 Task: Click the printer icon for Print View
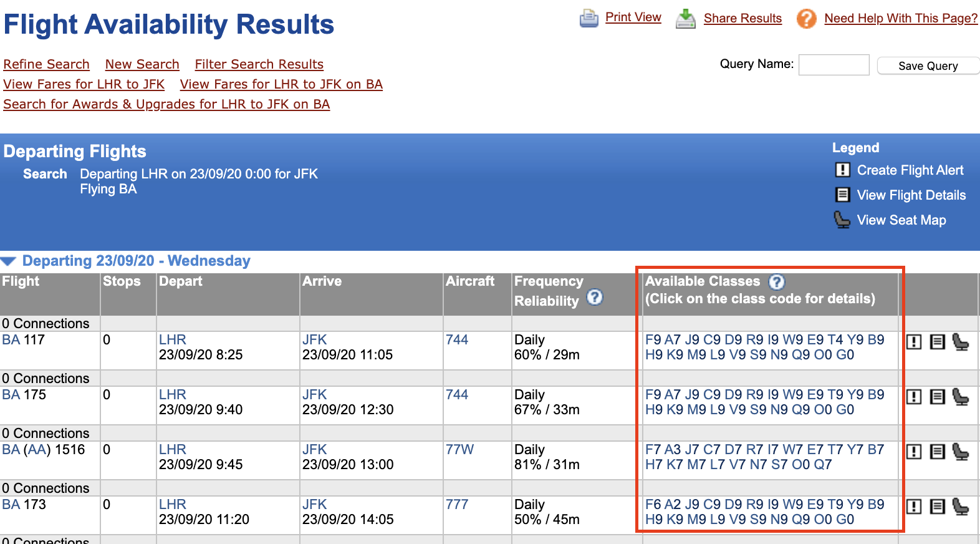588,19
